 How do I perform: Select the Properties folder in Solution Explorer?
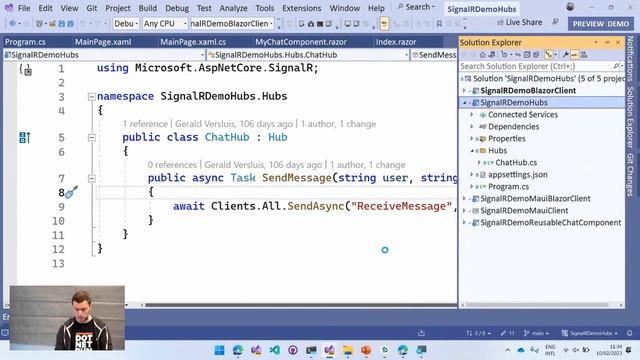[506, 139]
